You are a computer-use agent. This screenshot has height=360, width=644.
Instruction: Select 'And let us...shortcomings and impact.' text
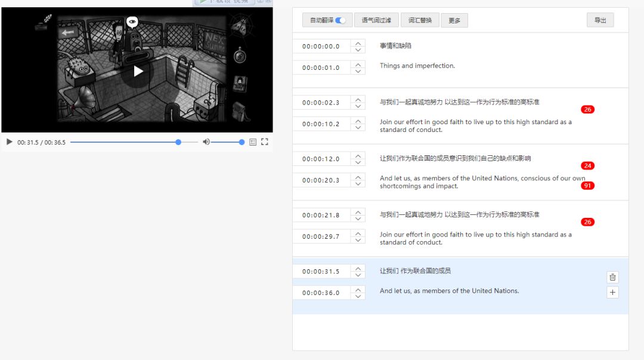pos(482,182)
